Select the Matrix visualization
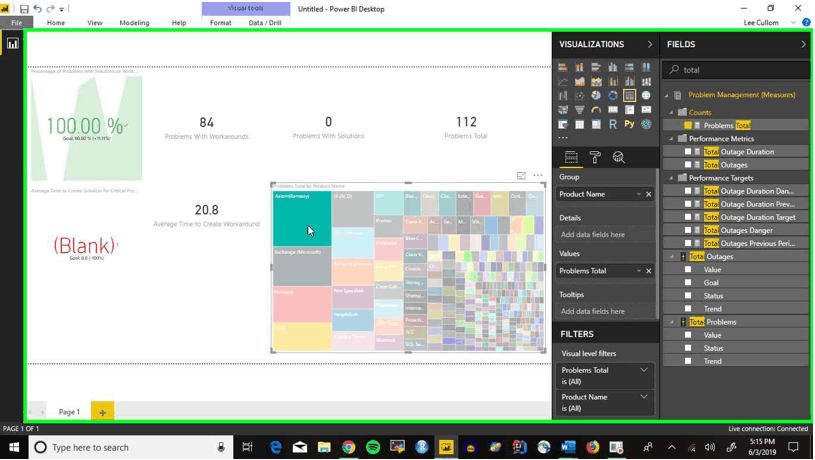The width and height of the screenshot is (815, 460). [x=596, y=124]
